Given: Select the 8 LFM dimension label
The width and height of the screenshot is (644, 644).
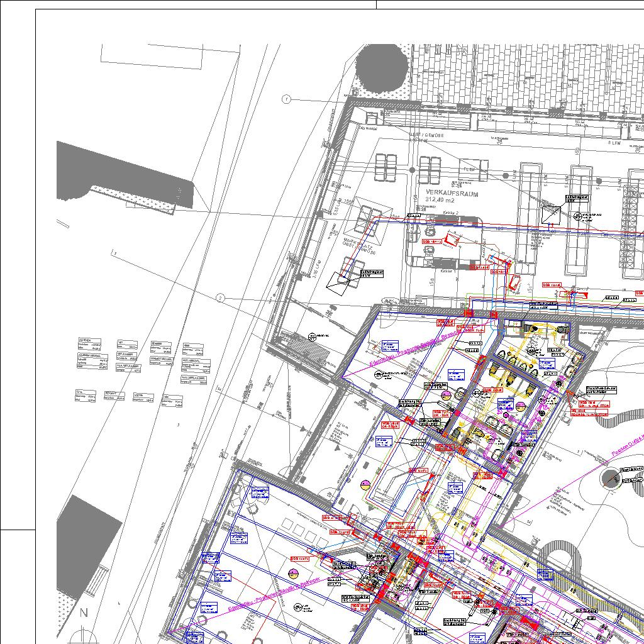Looking at the screenshot, I should tap(614, 143).
